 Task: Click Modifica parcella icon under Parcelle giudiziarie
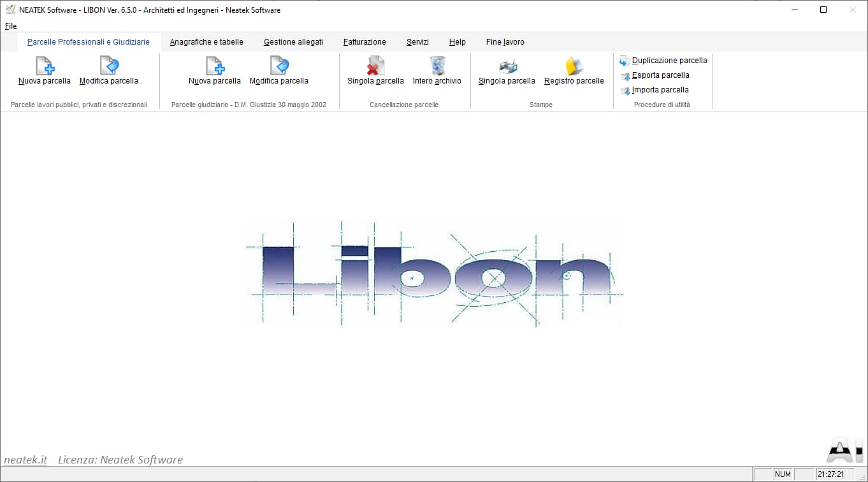click(279, 66)
